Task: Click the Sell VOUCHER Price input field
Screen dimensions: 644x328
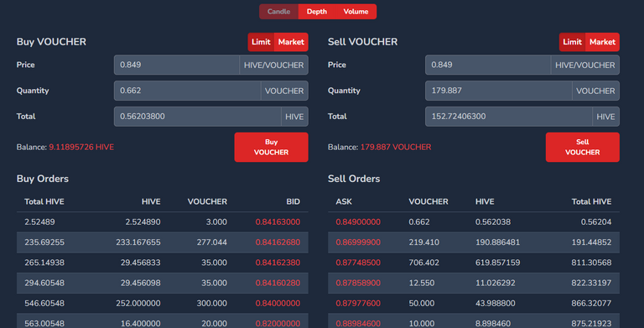Action: 488,65
